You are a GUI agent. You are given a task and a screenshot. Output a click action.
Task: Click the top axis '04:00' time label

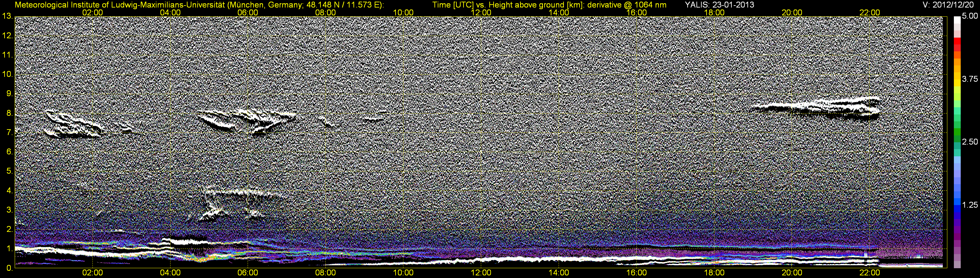point(171,12)
